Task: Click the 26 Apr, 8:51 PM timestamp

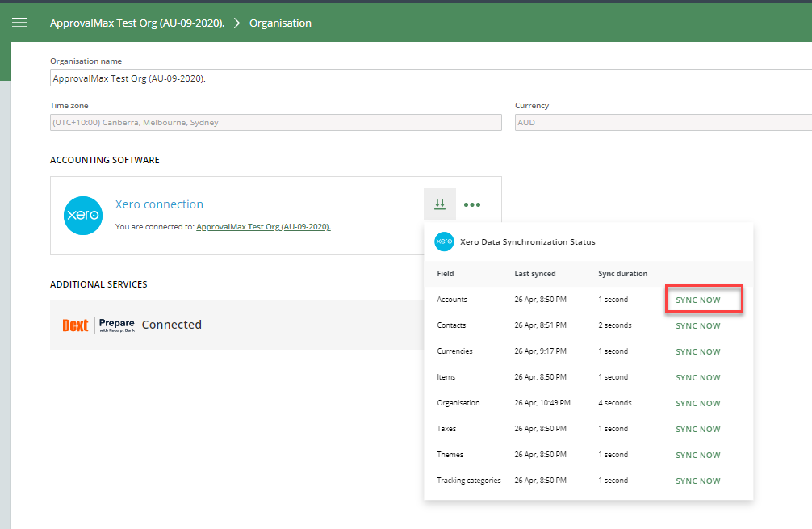Action: pyautogui.click(x=541, y=325)
